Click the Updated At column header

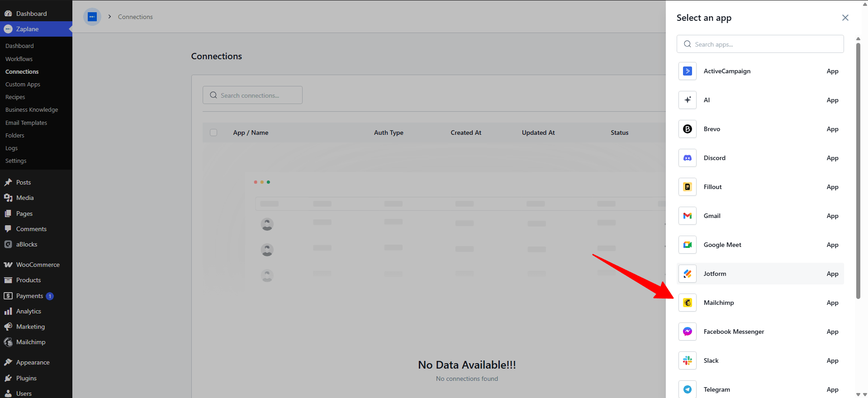click(x=538, y=133)
